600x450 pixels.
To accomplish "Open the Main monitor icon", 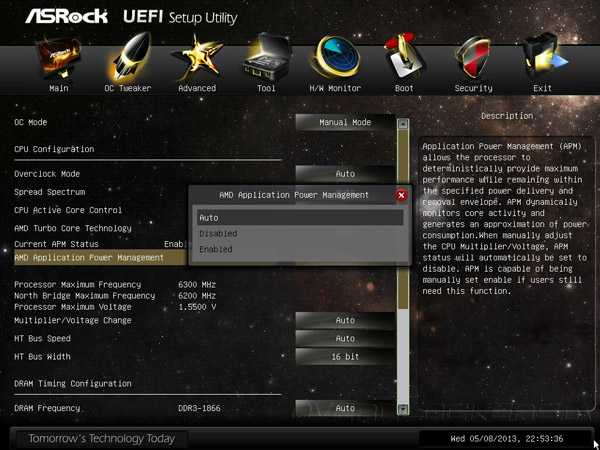I will [58, 58].
